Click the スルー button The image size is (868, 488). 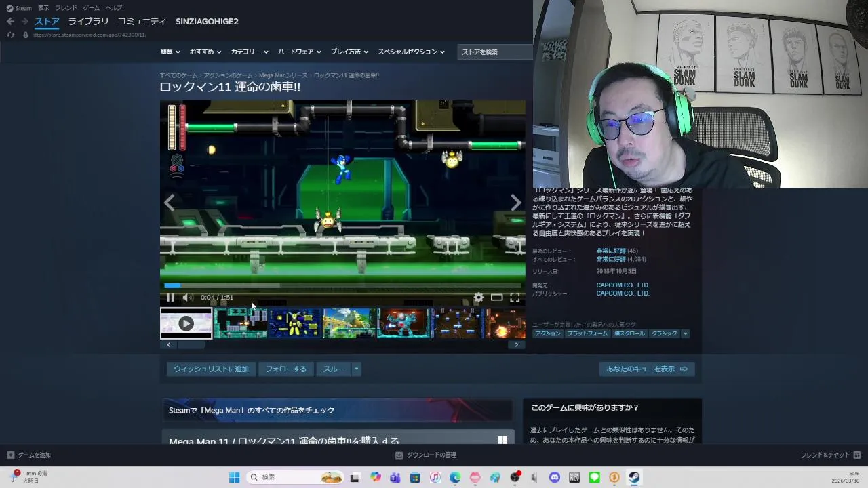pyautogui.click(x=333, y=369)
